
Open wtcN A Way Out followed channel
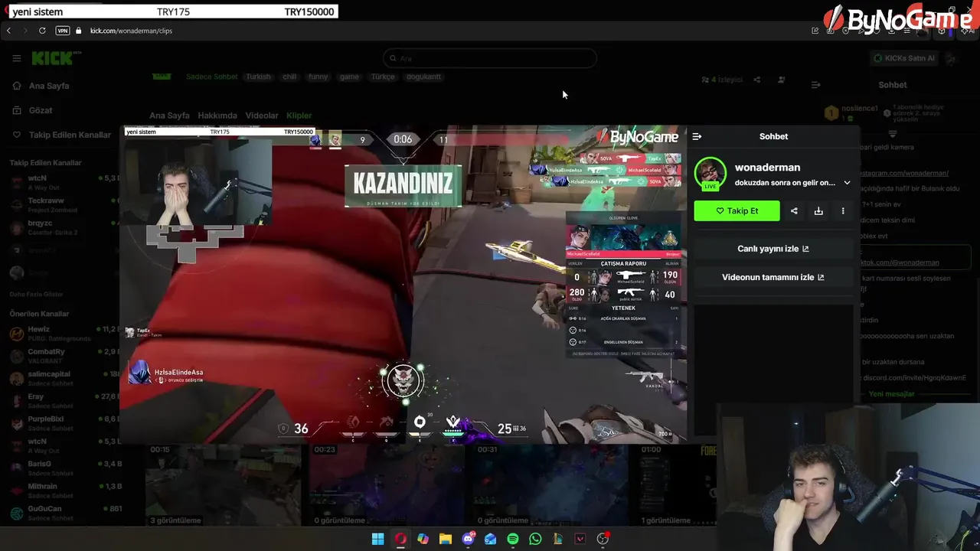[65, 182]
